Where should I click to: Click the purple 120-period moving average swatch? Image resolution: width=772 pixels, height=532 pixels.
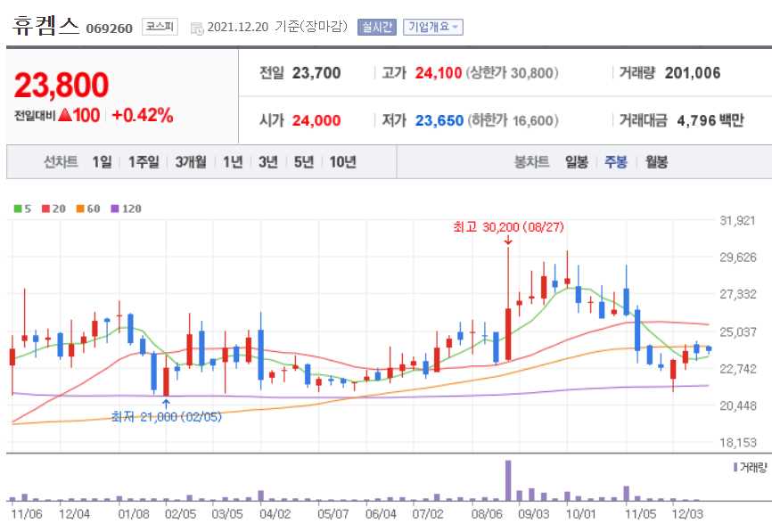click(x=115, y=209)
